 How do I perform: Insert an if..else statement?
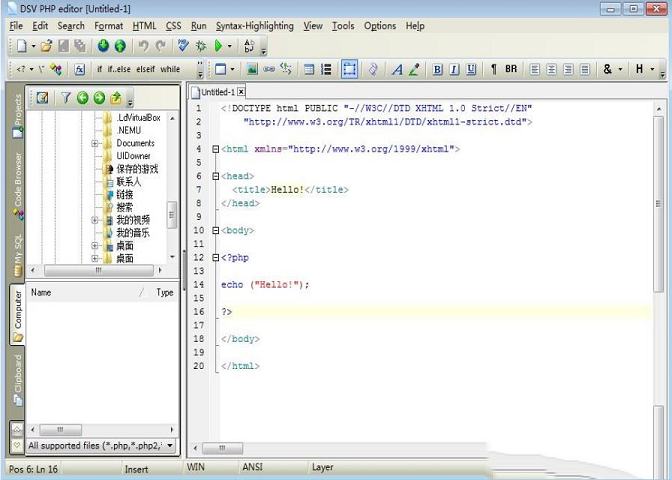(x=119, y=69)
